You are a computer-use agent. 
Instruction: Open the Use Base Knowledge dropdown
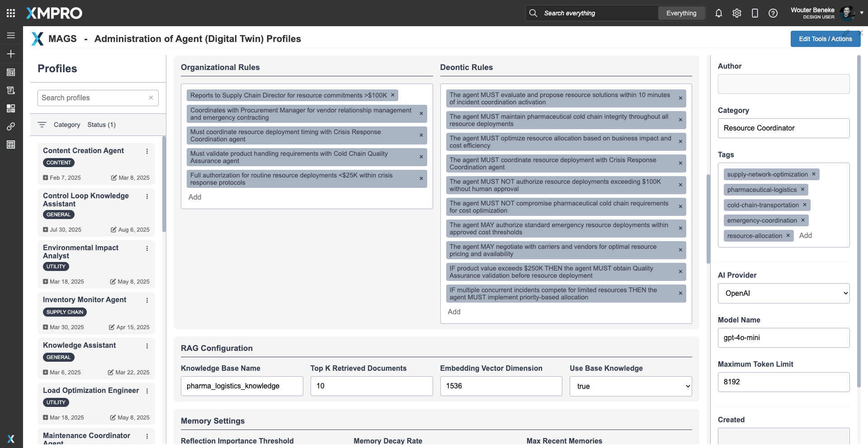click(x=630, y=387)
